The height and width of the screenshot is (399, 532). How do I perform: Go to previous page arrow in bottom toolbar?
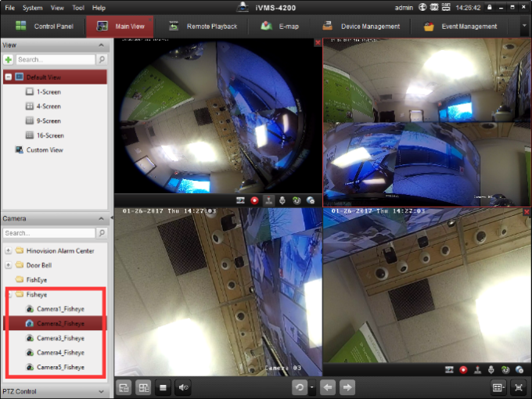(x=329, y=387)
